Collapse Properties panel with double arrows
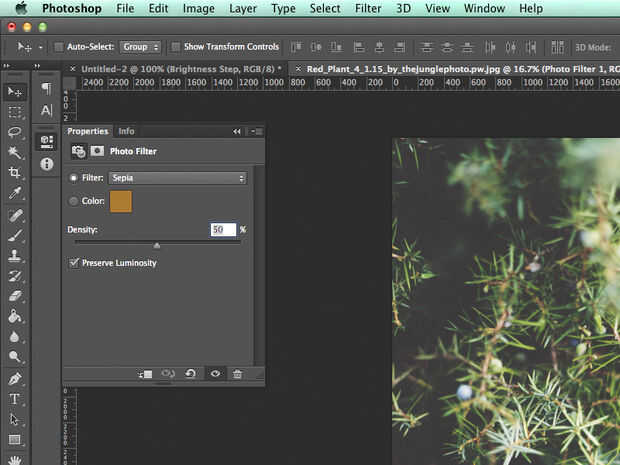The height and width of the screenshot is (465, 620). tap(236, 131)
